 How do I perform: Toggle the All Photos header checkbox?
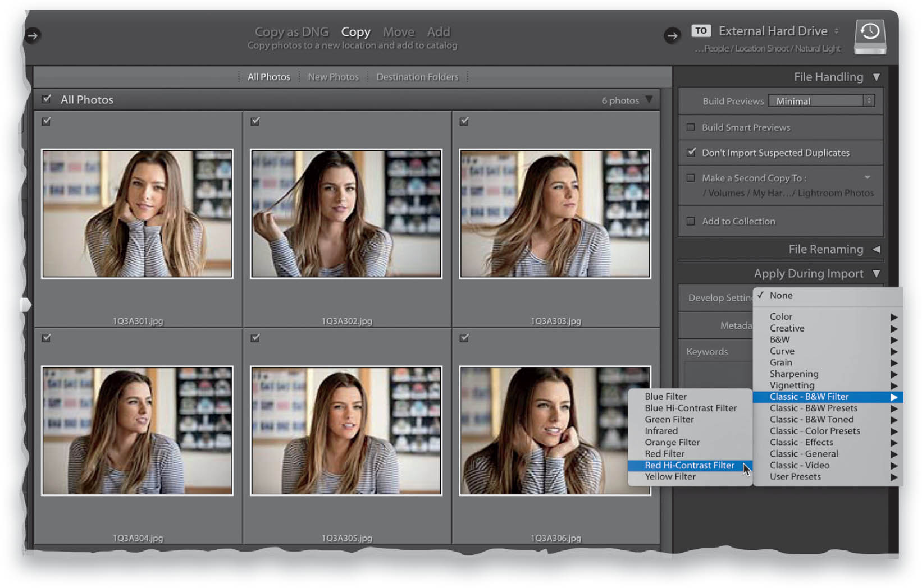[47, 99]
